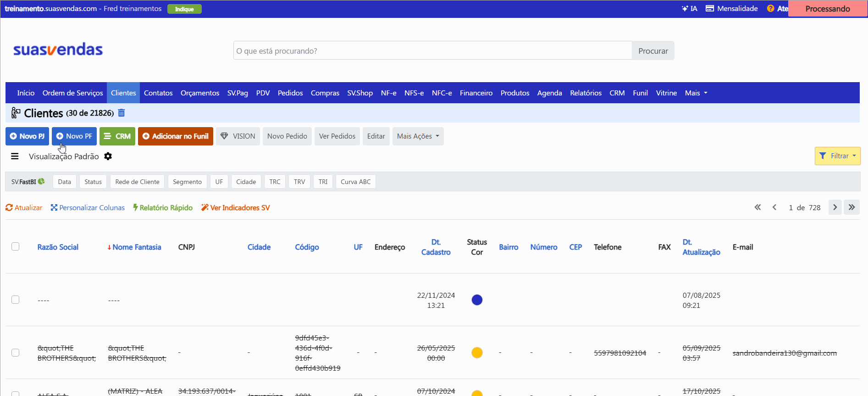This screenshot has height=396, width=868.
Task: Click the trash icon beside Clientes title
Action: [x=122, y=113]
